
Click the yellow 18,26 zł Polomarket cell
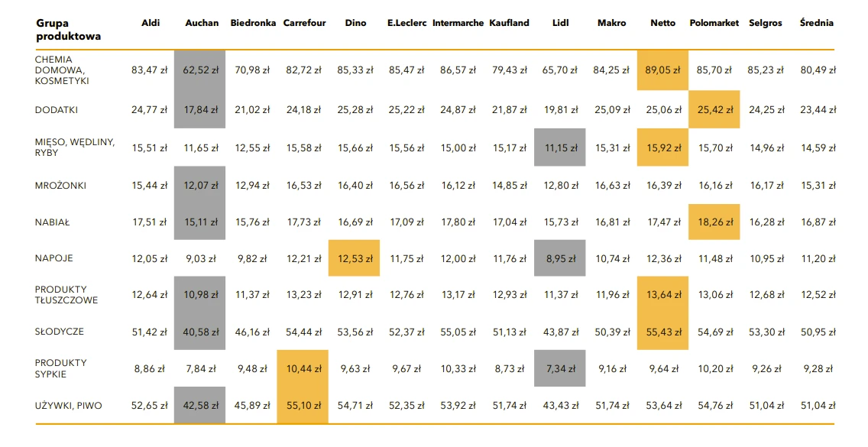714,222
